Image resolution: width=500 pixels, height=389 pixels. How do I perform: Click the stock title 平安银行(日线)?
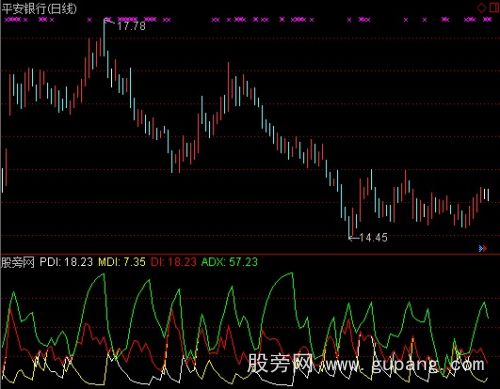click(39, 9)
